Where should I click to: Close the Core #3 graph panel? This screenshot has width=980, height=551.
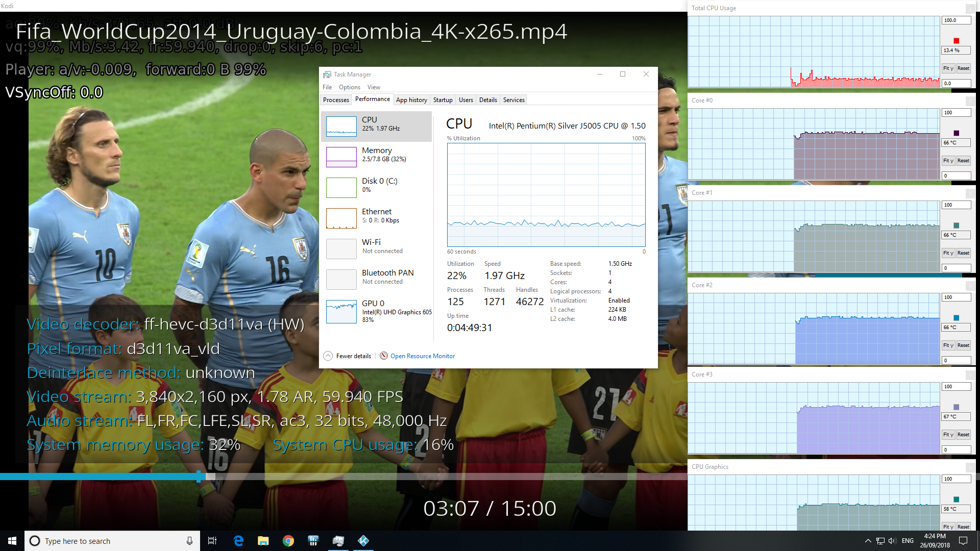[x=970, y=375]
